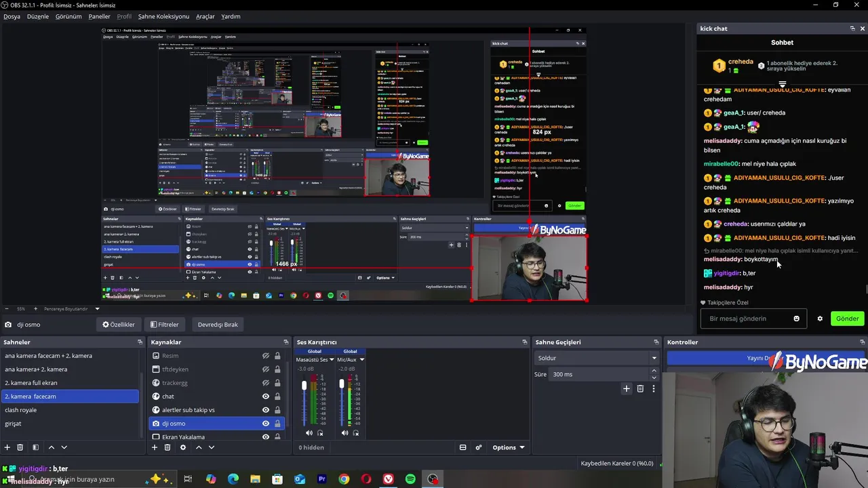Screen dimensions: 868x488
Task: Toggle lock on the dji osmo source
Action: [277, 424]
